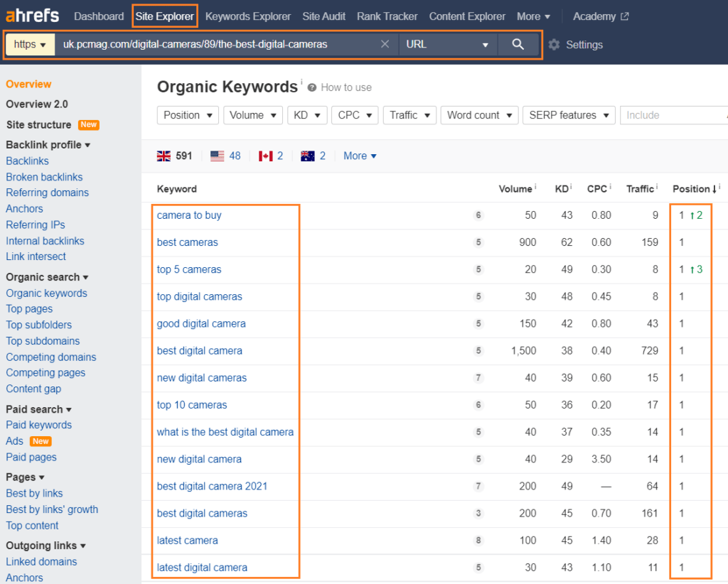Collapse the Pages sidebar section

pos(25,477)
